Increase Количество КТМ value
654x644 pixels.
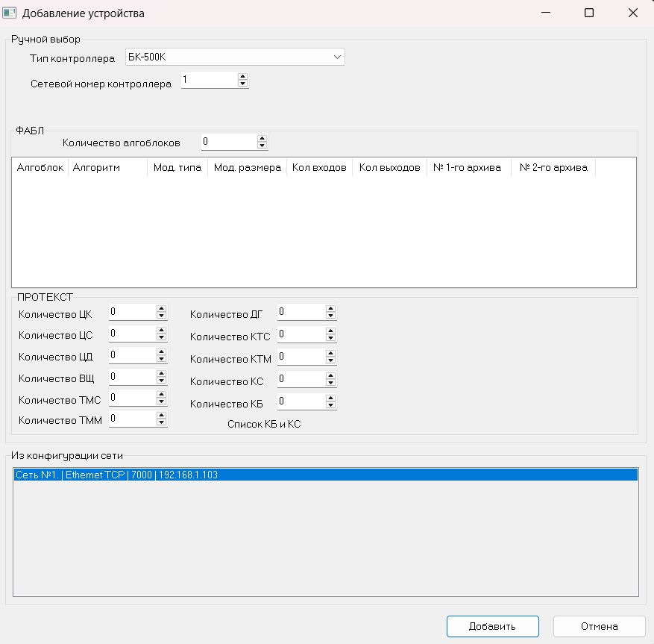[x=330, y=353]
